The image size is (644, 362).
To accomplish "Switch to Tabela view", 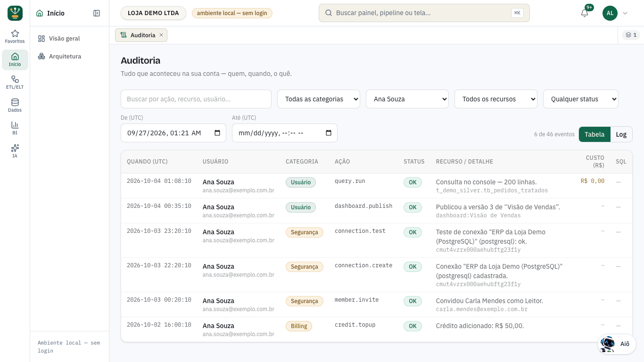I will [x=594, y=134].
